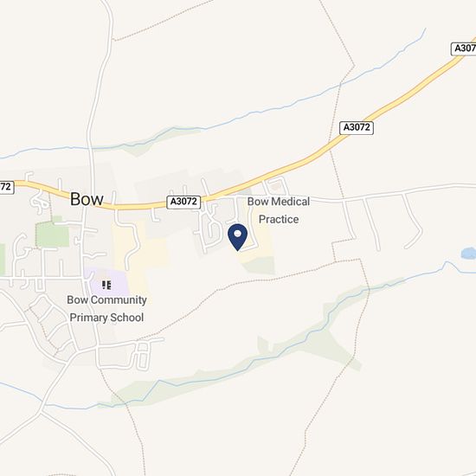The height and width of the screenshot is (476, 476).
Task: Click the A3072 road shield near Bow
Action: click(183, 202)
